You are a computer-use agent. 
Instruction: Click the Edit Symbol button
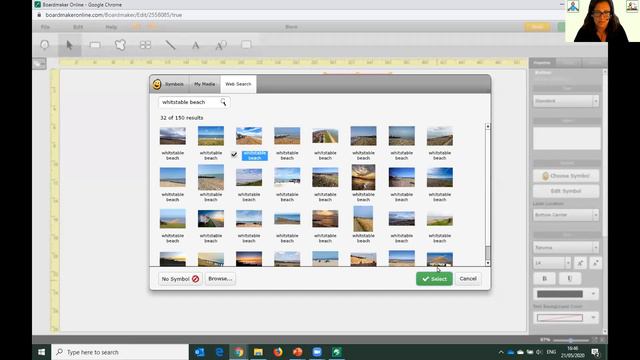tap(566, 191)
